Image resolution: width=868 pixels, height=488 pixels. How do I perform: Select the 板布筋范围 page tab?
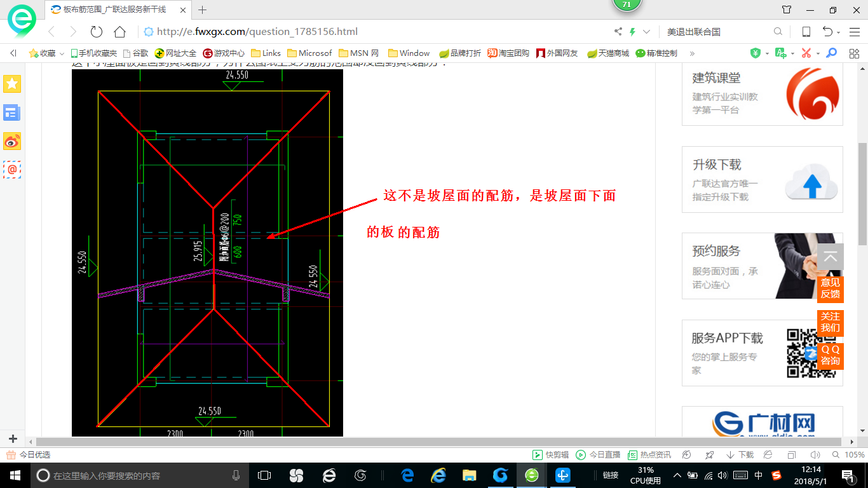(118, 10)
